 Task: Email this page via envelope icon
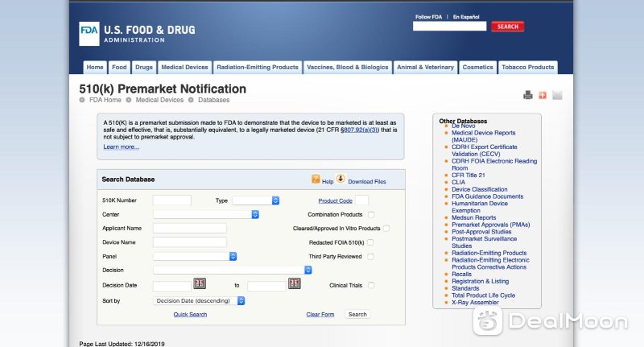pos(557,95)
